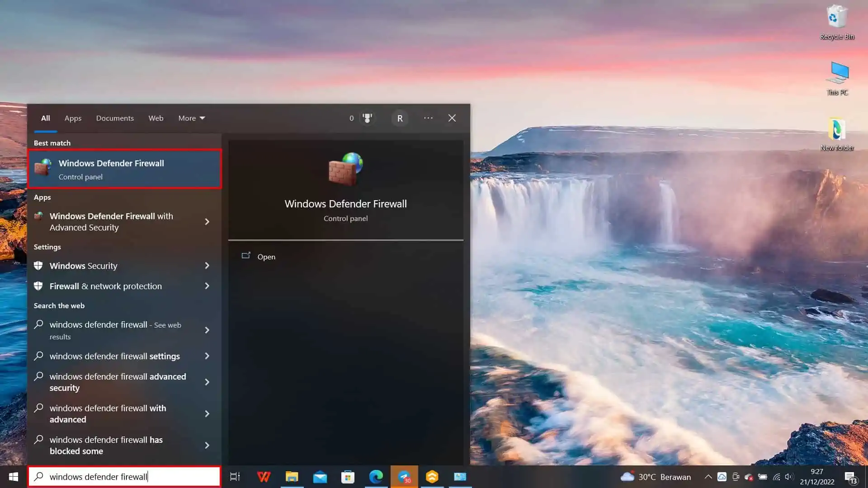The height and width of the screenshot is (488, 868).
Task: Select This PC desktop icon
Action: coord(837,78)
